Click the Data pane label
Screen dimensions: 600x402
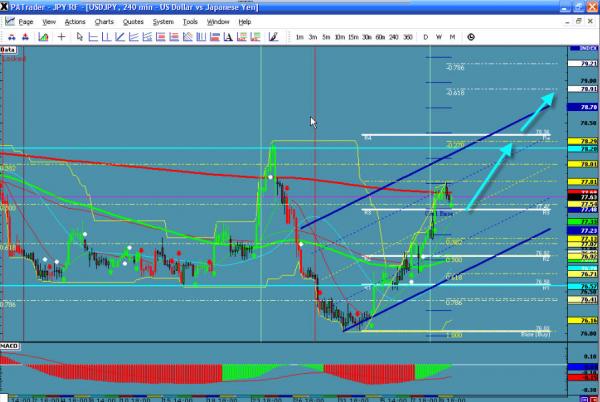8,50
